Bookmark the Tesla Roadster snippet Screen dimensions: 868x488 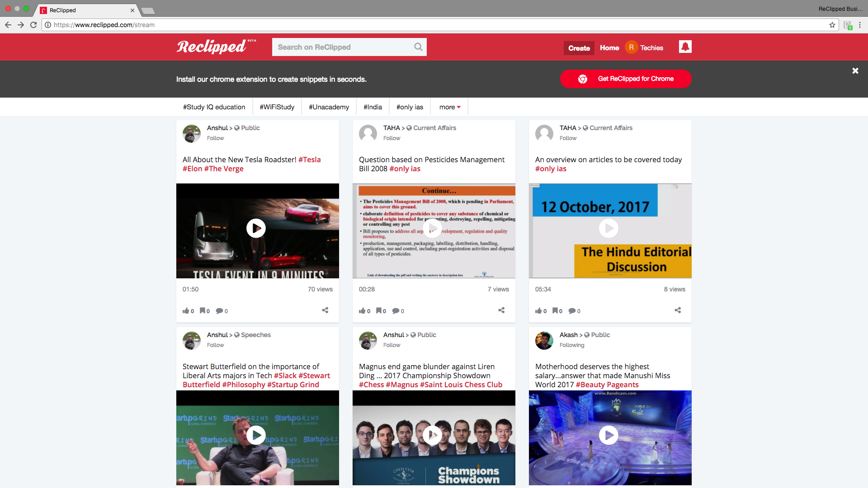204,311
